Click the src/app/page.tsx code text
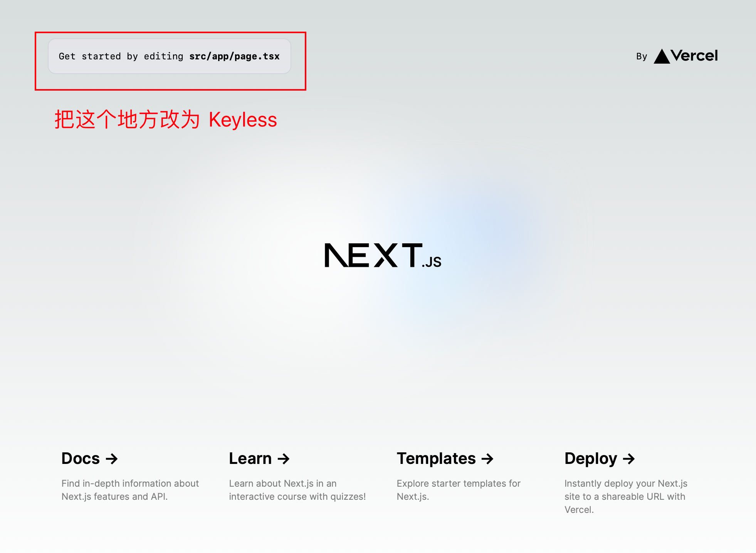The width and height of the screenshot is (756, 553). click(x=234, y=56)
